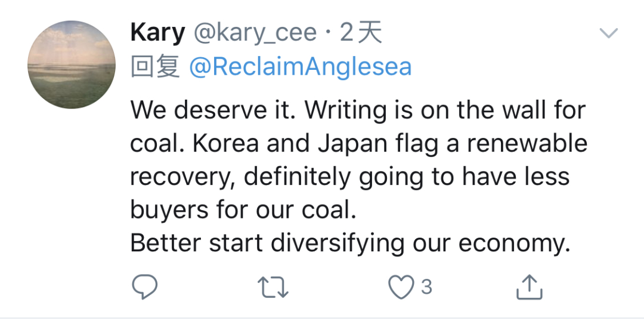Viewport: 644px width, 323px height.
Task: Click the 回复 reply-to label
Action: pyautogui.click(x=155, y=67)
